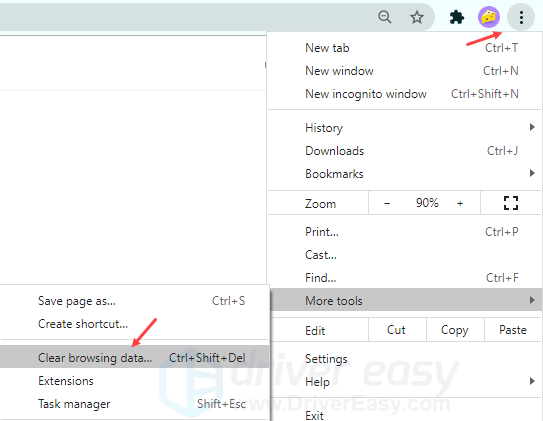
Task: Open the three-dot Chrome menu button
Action: point(521,17)
